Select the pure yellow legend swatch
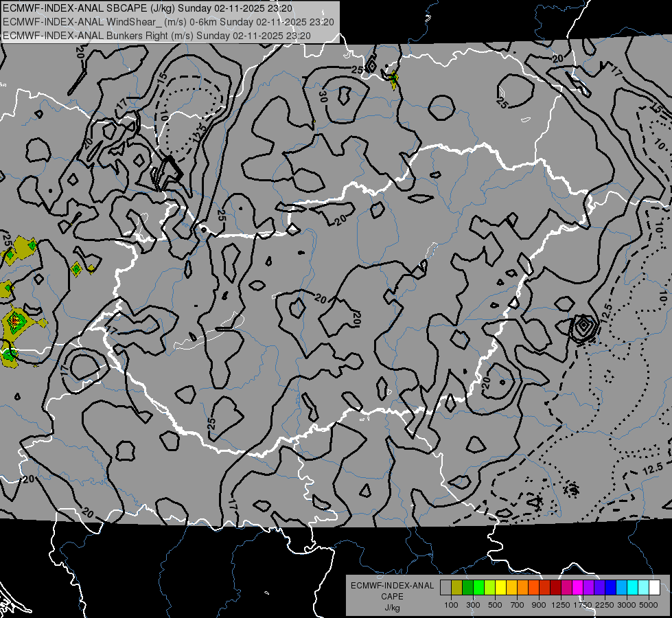 pos(500,588)
